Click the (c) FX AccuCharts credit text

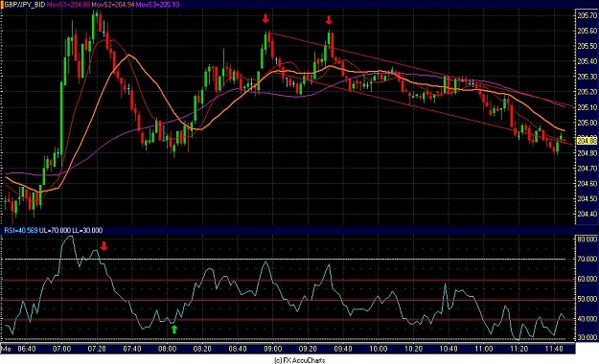[x=299, y=360]
